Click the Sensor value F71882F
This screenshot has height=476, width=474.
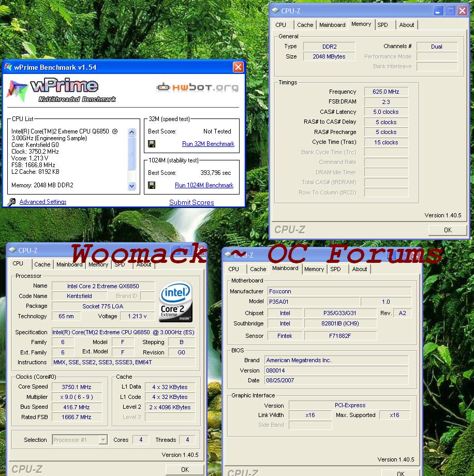(x=340, y=336)
